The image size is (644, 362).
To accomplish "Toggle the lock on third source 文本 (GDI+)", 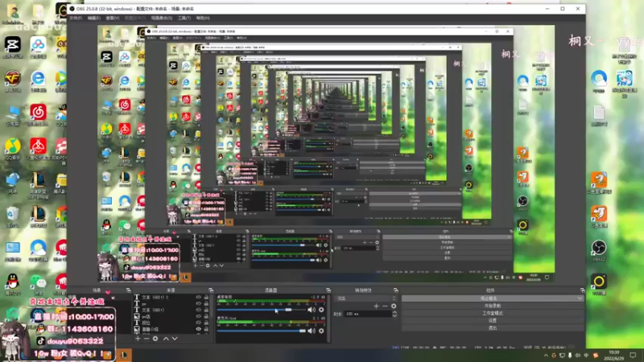I will tap(206, 310).
